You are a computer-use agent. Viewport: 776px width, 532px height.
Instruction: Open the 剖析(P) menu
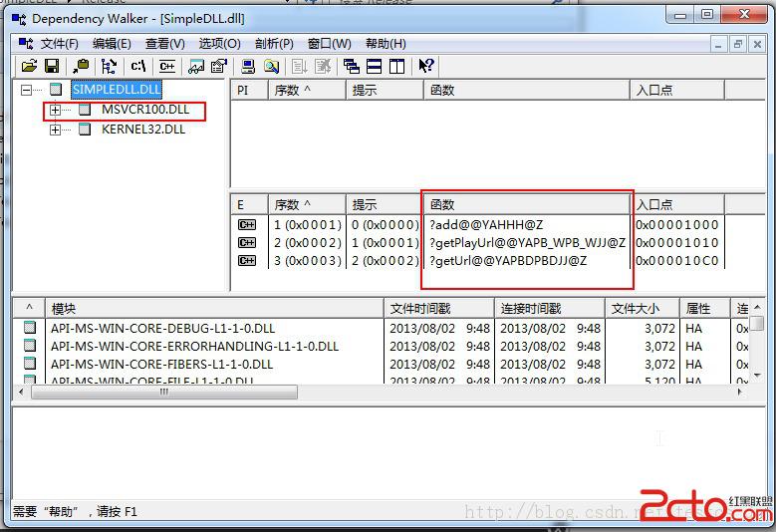pos(274,44)
